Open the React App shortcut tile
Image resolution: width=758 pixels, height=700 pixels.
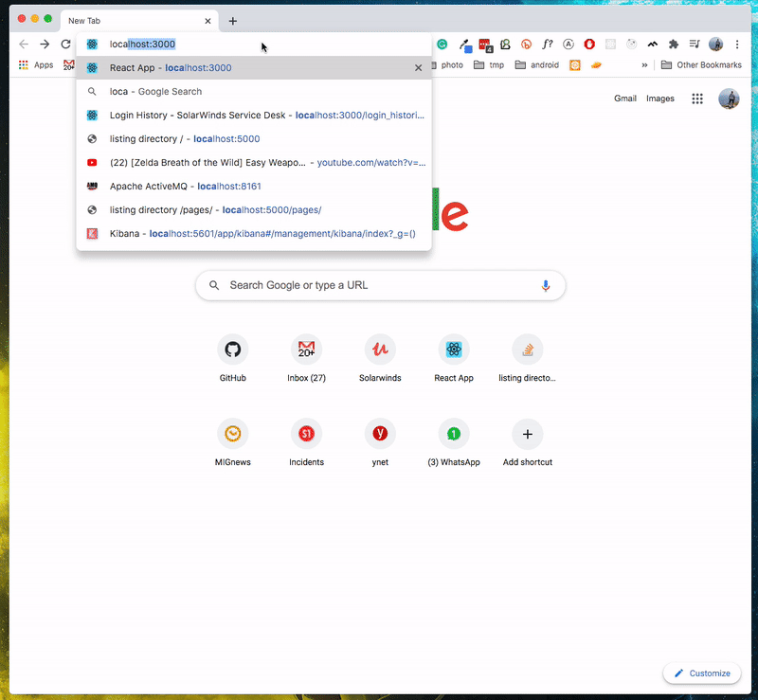pyautogui.click(x=454, y=358)
